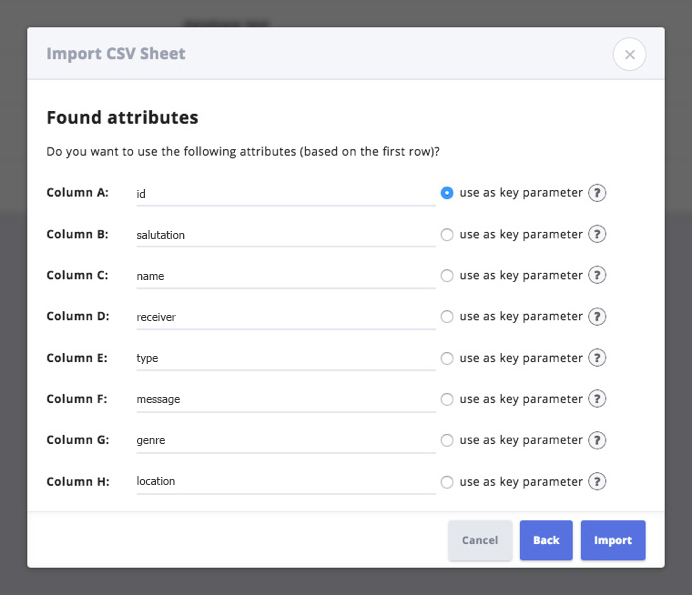Select salutation as key parameter
This screenshot has width=692, height=595.
point(447,234)
